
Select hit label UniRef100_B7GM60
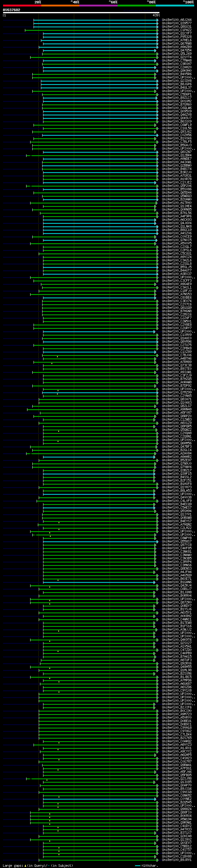click(x=177, y=104)
